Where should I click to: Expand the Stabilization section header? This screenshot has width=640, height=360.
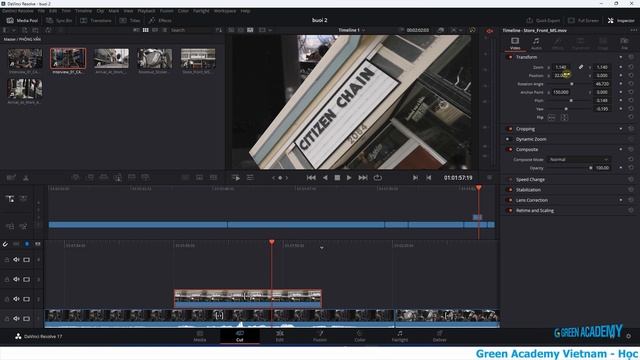click(528, 190)
